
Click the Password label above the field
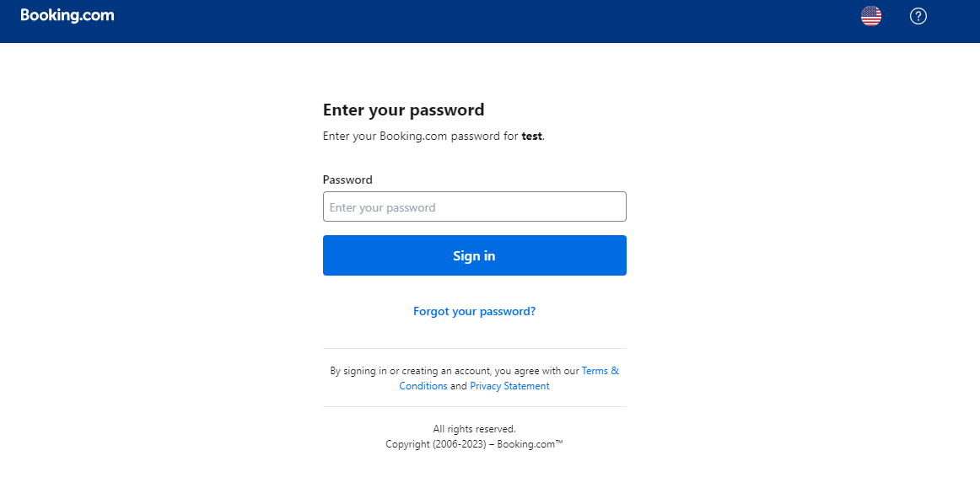pyautogui.click(x=347, y=180)
